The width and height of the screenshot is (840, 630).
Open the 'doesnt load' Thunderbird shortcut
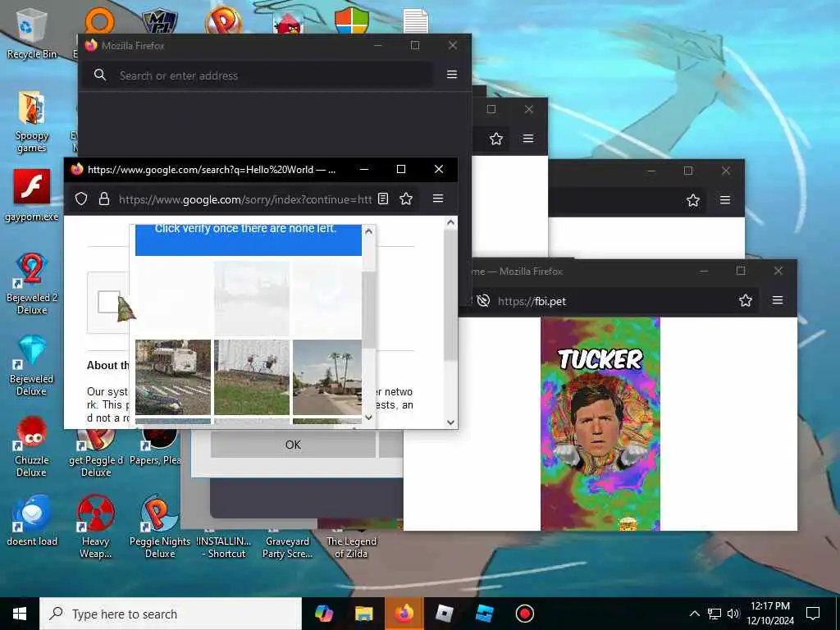tap(32, 519)
